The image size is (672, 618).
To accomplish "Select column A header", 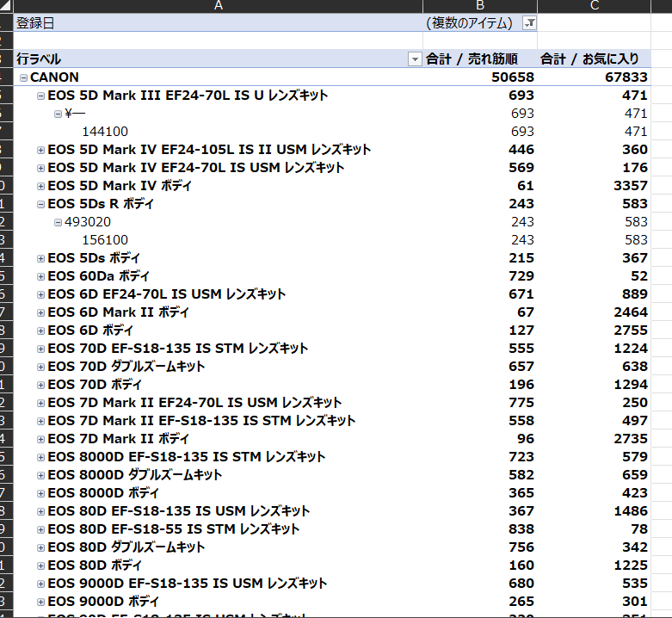I will click(219, 6).
